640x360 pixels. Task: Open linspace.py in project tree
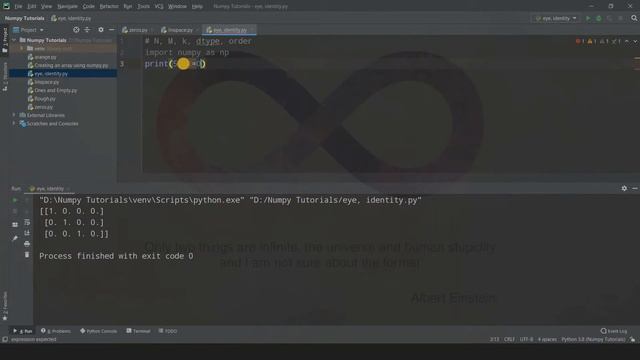[47, 82]
